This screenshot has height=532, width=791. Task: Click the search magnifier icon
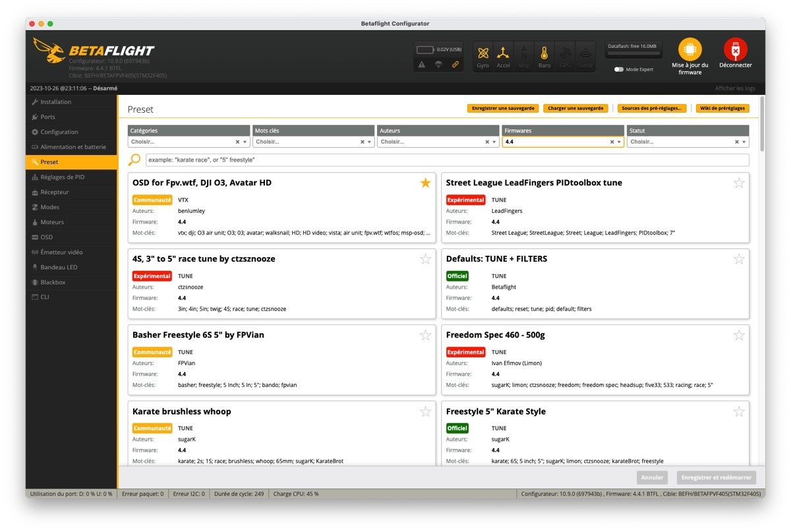[134, 160]
